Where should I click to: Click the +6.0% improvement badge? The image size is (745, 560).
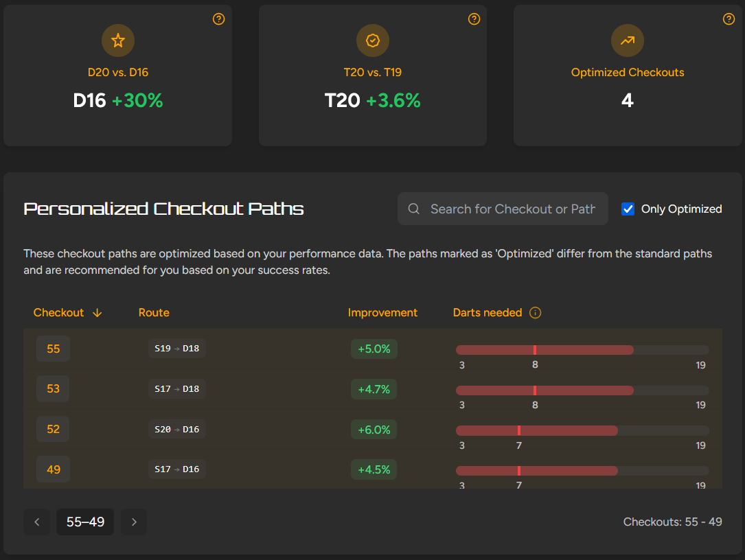[374, 430]
